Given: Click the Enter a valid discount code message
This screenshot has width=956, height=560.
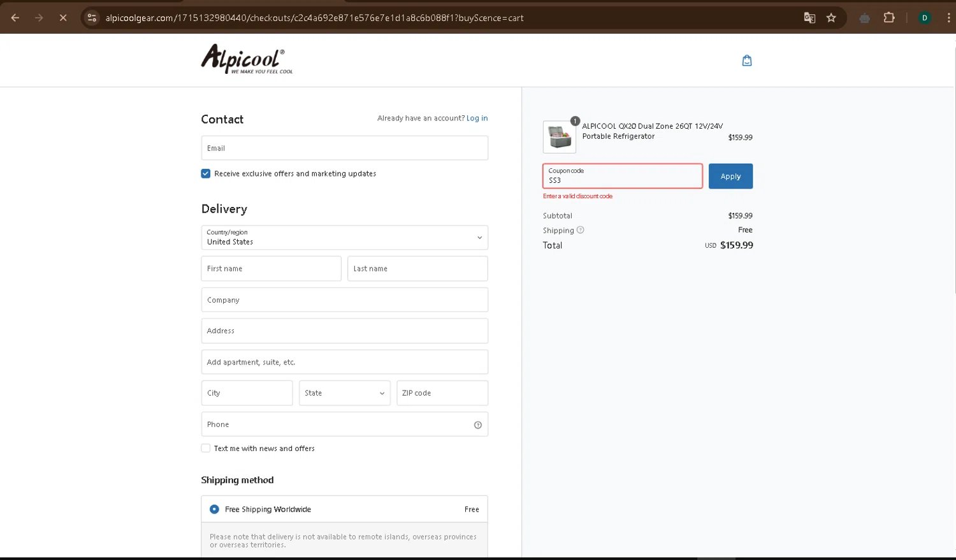Looking at the screenshot, I should click(577, 196).
